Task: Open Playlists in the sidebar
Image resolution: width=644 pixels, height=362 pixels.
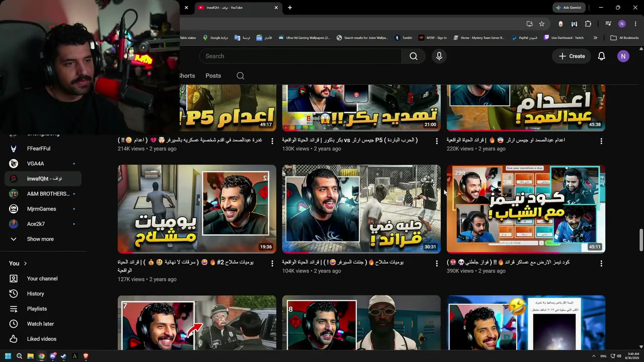Action: (x=43, y=309)
